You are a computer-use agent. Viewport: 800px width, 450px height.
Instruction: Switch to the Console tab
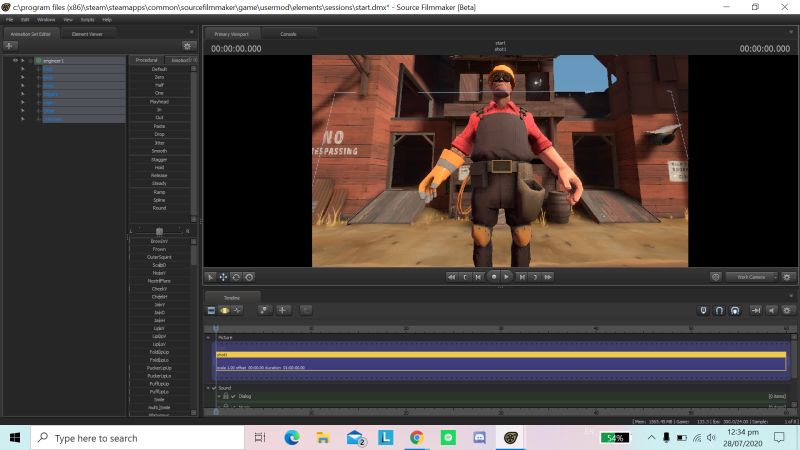point(288,34)
